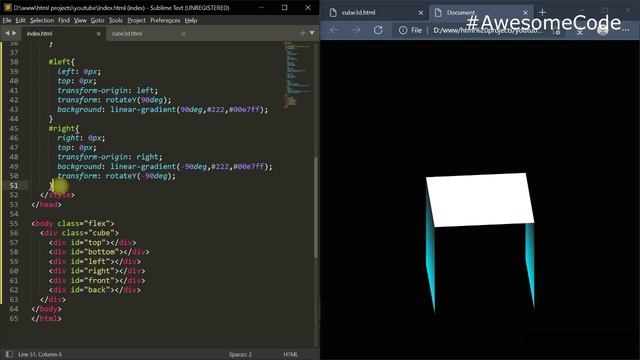The image size is (640, 360).
Task: Add a new tab in Sublime Text
Action: 302,33
